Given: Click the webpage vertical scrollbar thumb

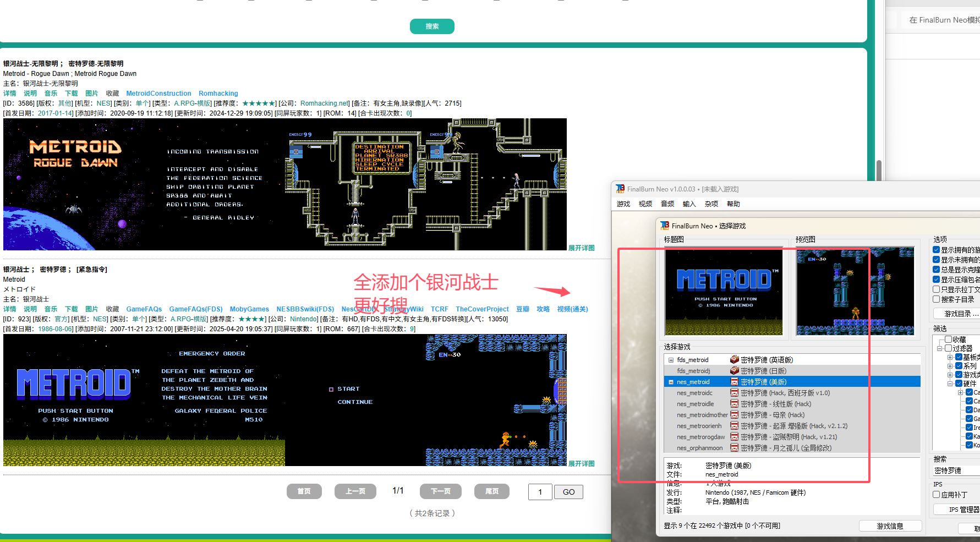Looking at the screenshot, I should [879, 170].
